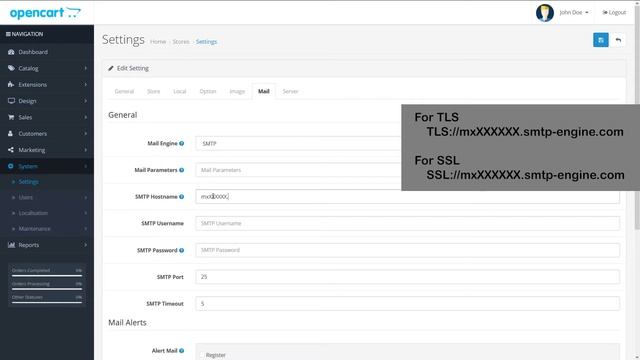640x360 pixels.
Task: Toggle the Navigation hamburger icon
Action: pyautogui.click(x=8, y=34)
